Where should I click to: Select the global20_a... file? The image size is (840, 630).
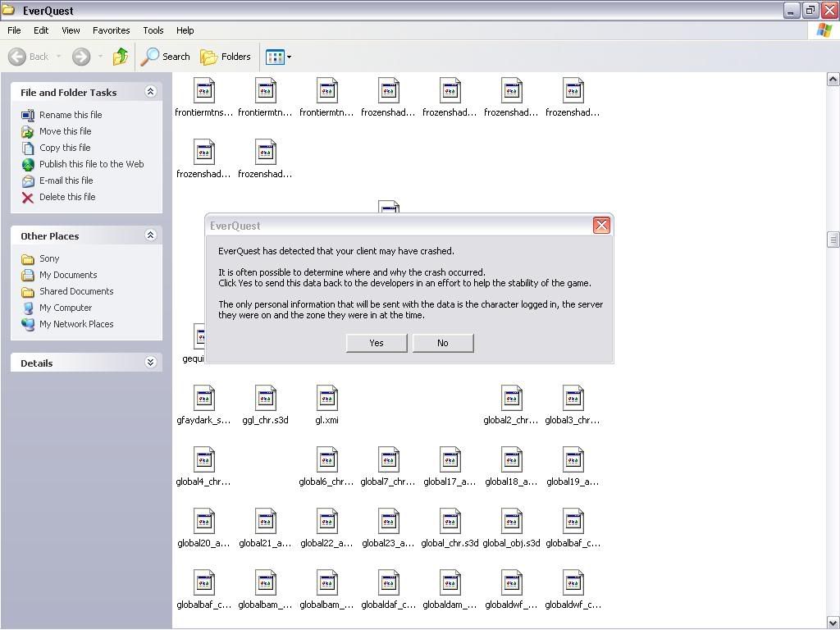coord(203,528)
